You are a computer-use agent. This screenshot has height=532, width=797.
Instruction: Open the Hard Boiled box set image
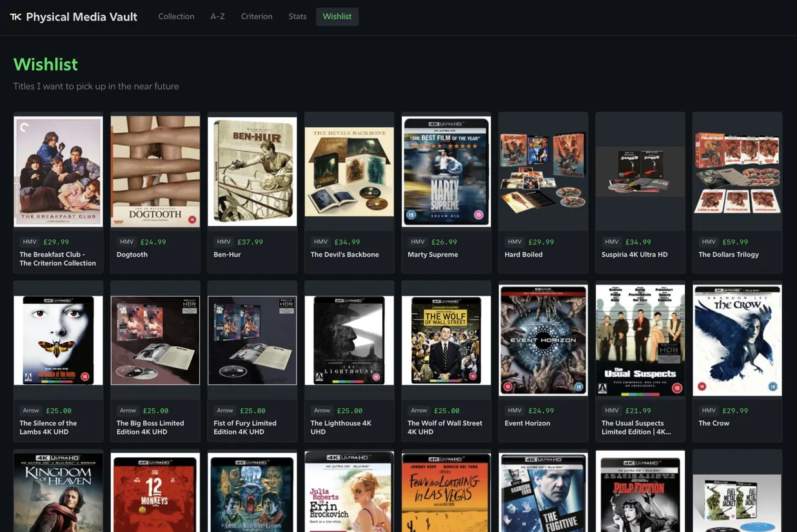[x=543, y=171]
